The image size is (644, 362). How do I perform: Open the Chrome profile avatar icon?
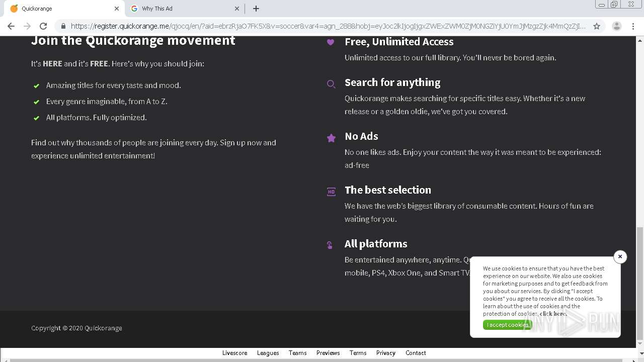coord(616,26)
